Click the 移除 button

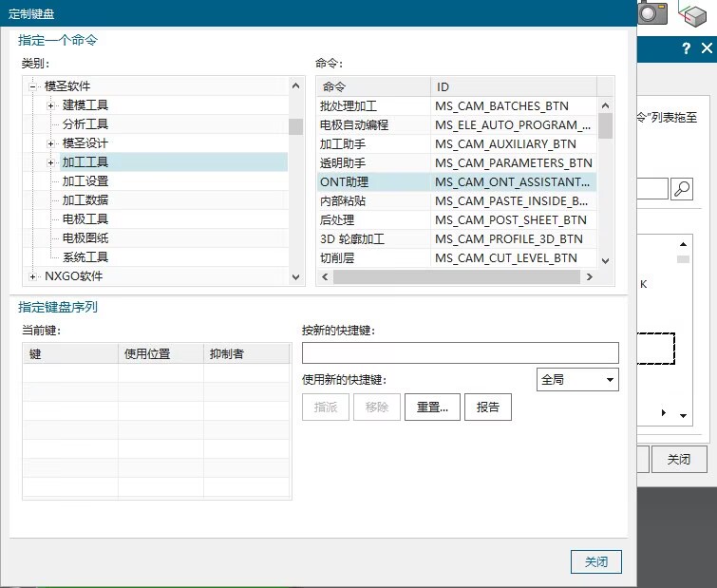pos(377,407)
